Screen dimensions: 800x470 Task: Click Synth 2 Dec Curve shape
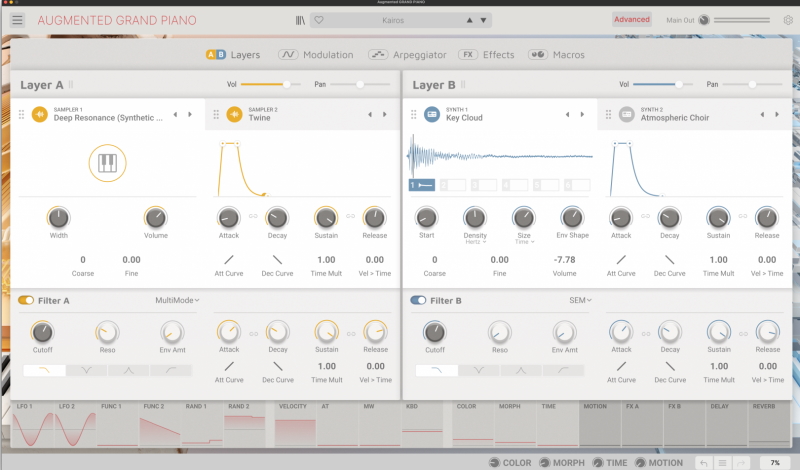(x=669, y=260)
